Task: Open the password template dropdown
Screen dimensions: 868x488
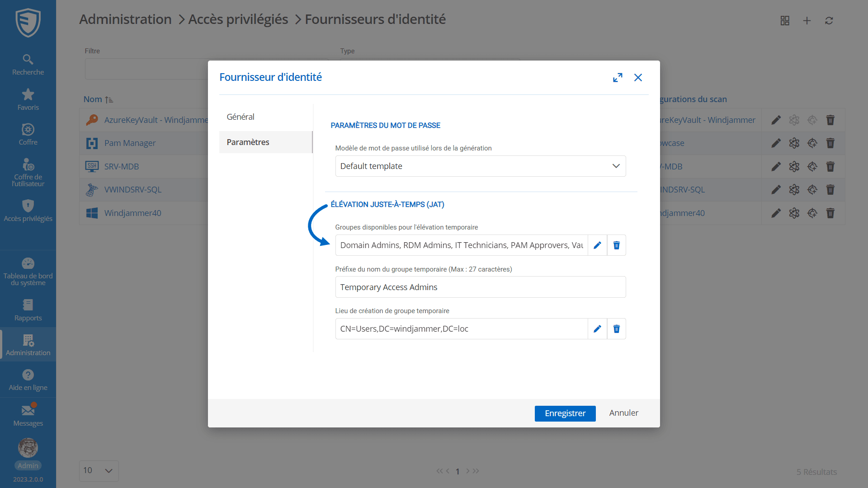Action: [480, 166]
